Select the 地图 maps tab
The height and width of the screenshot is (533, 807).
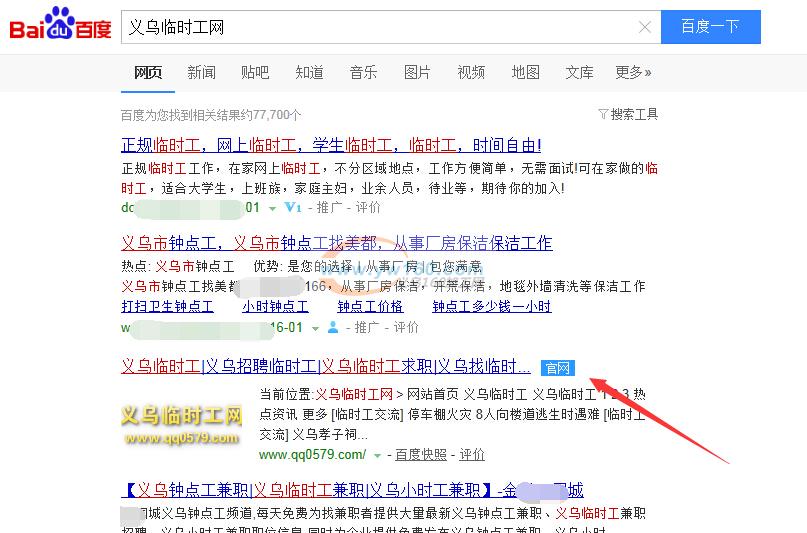pyautogui.click(x=525, y=72)
